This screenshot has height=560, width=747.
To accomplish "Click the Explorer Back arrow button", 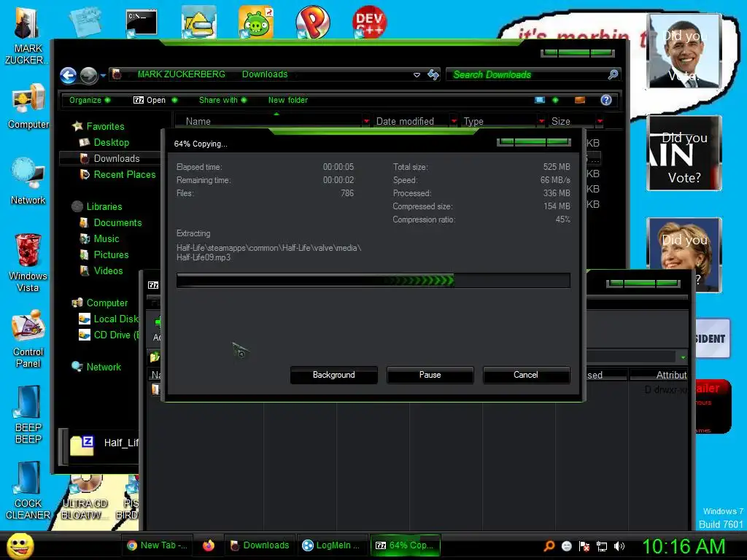I will coord(68,75).
